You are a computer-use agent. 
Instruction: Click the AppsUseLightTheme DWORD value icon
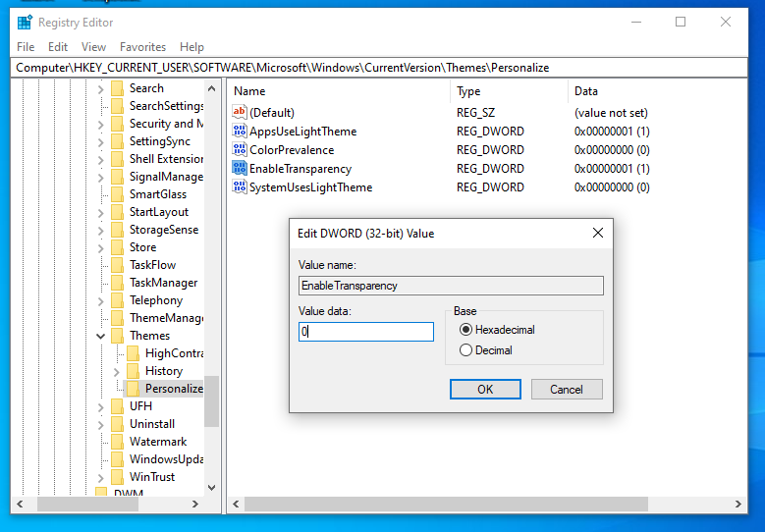point(240,132)
